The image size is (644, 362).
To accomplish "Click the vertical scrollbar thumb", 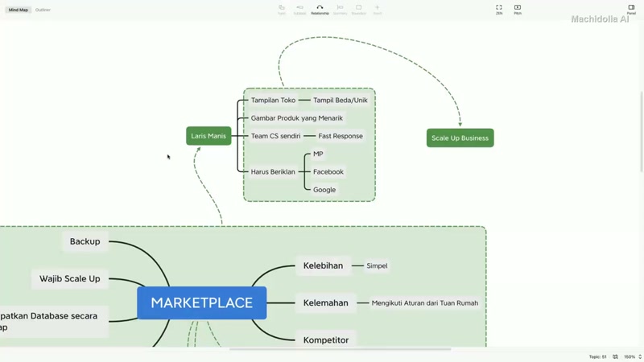I will click(642, 132).
